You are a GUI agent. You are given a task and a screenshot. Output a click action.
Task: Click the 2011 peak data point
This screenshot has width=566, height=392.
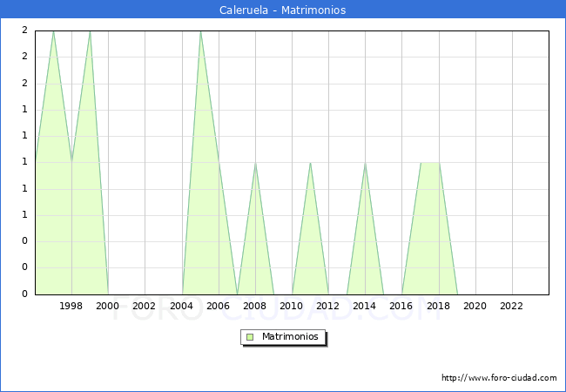pyautogui.click(x=310, y=162)
